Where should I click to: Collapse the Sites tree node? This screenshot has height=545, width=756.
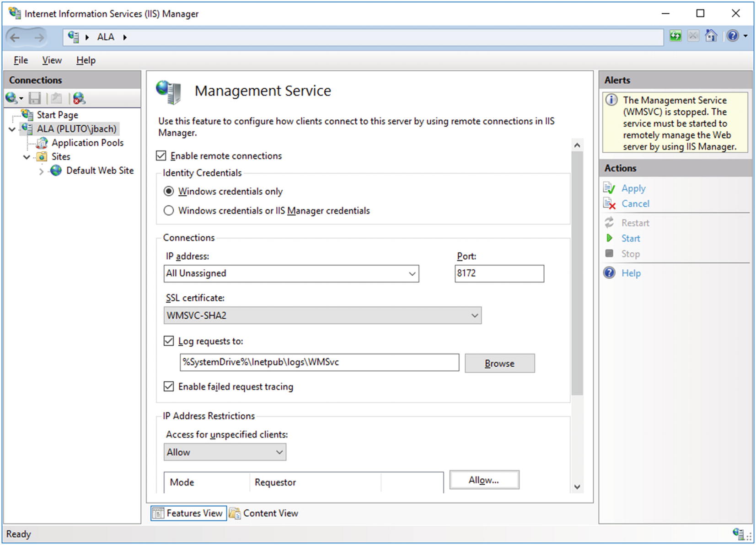(27, 157)
